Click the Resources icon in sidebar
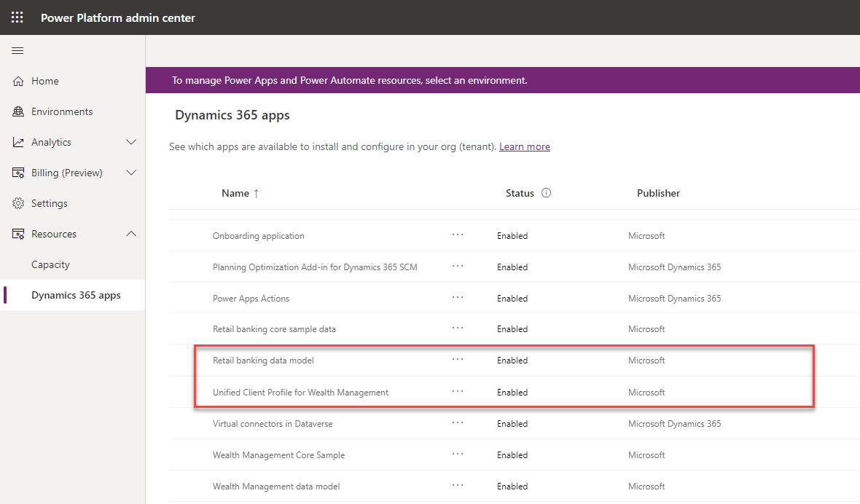This screenshot has width=860, height=504. pyautogui.click(x=18, y=234)
